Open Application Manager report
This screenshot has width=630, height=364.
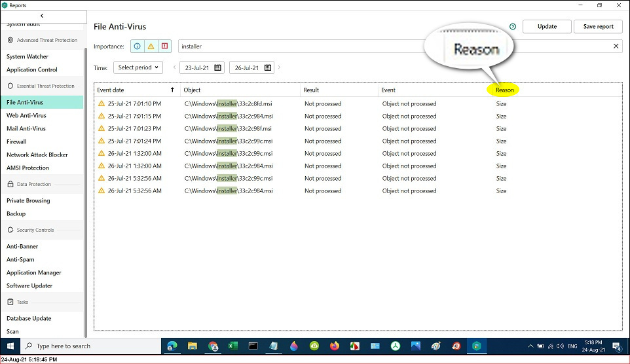(x=34, y=272)
